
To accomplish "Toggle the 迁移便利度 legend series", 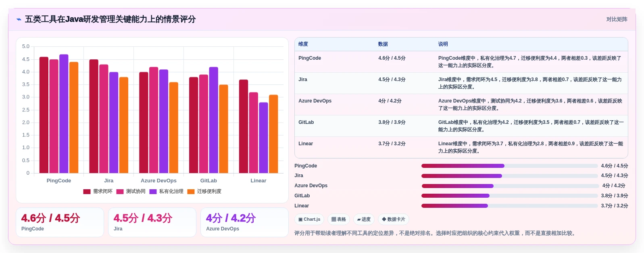I will pos(204,191).
